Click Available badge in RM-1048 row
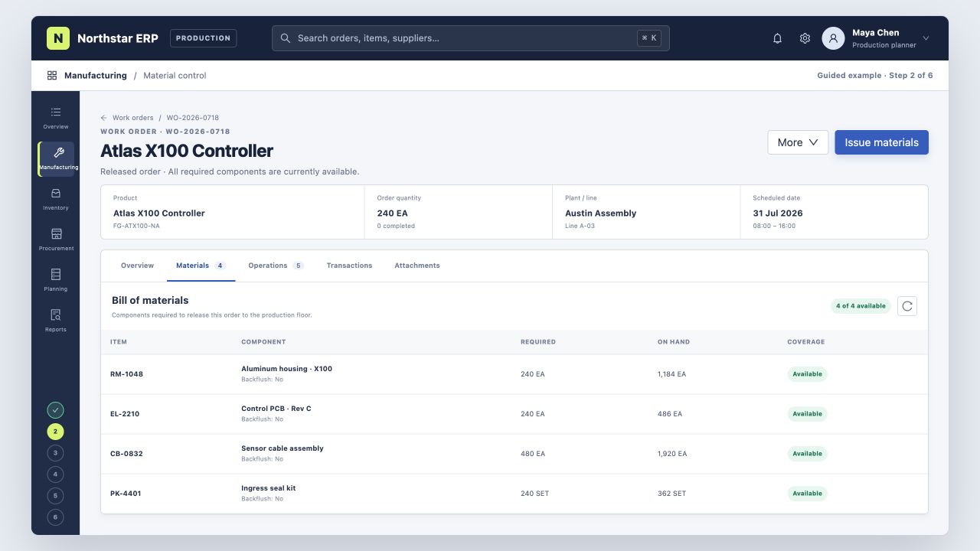Screen dimensions: 980x551 [807, 374]
